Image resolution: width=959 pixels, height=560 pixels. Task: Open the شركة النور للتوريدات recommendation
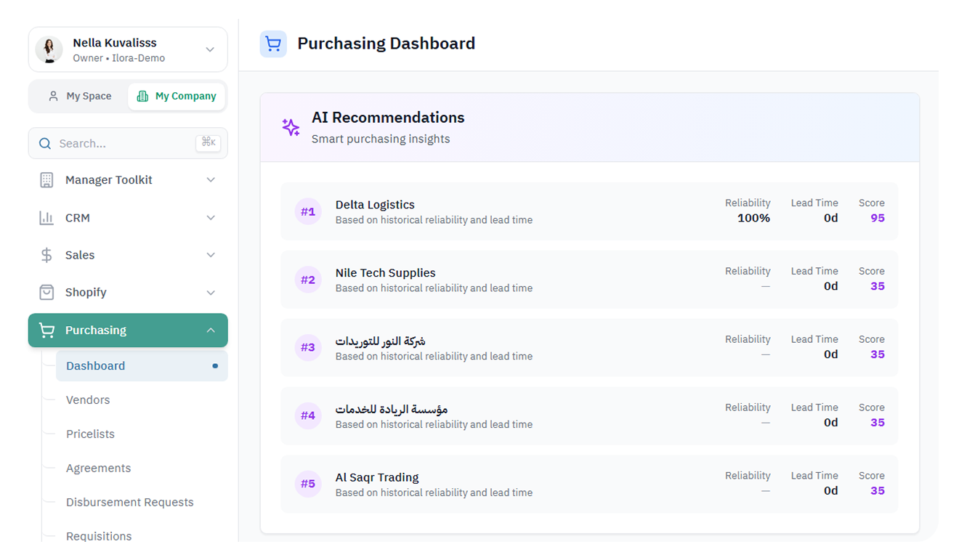point(589,348)
